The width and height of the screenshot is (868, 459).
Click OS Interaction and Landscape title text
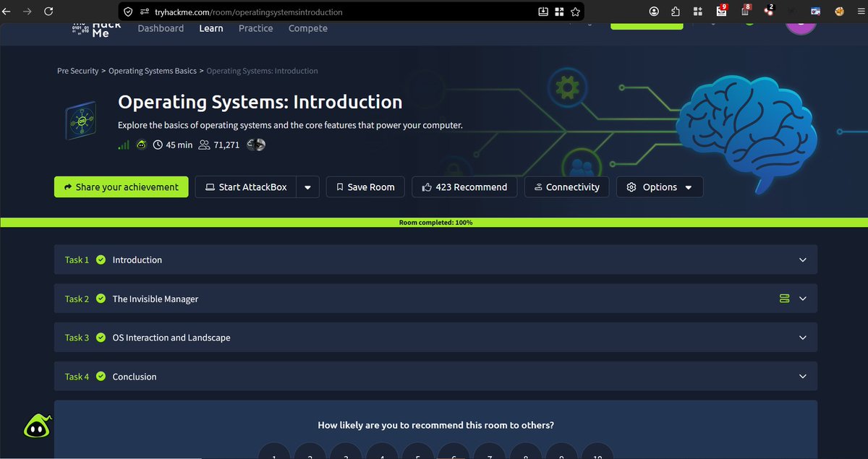tap(171, 338)
